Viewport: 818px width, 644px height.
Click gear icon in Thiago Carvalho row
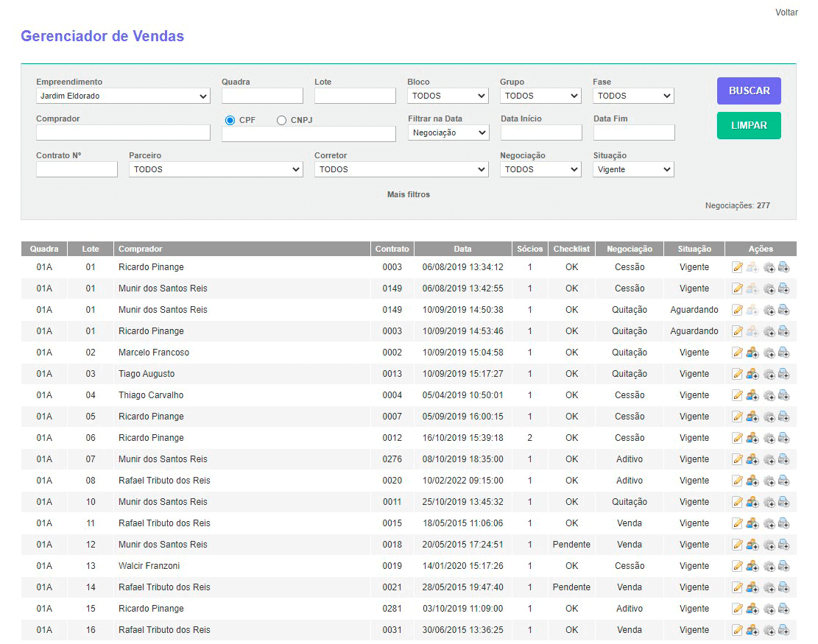[769, 395]
